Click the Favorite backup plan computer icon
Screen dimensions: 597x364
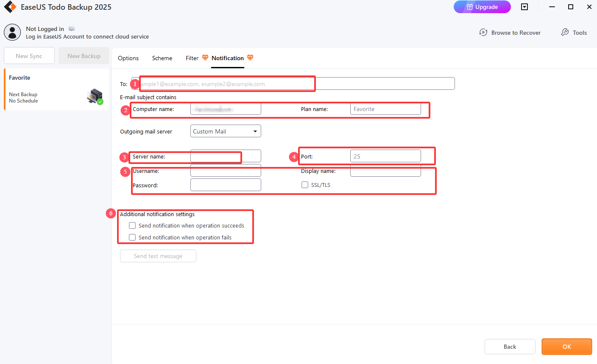pyautogui.click(x=95, y=97)
